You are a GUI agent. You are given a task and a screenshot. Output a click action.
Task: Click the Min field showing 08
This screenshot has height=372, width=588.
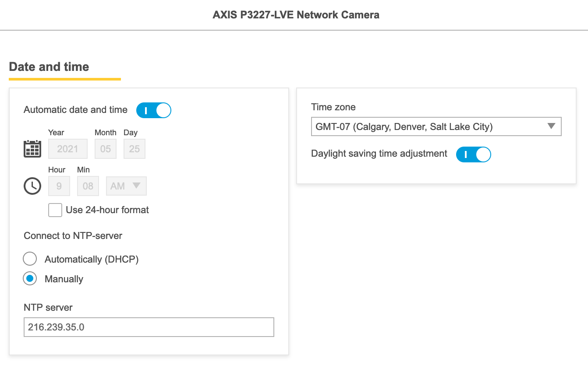pyautogui.click(x=88, y=186)
